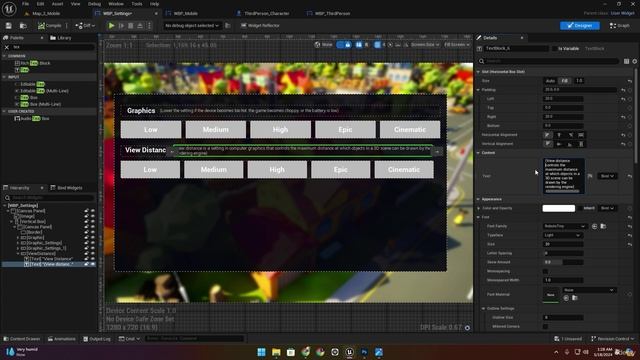Open the Font Family dropdown
Image resolution: width=640 pixels, height=360 pixels.
pos(564,226)
